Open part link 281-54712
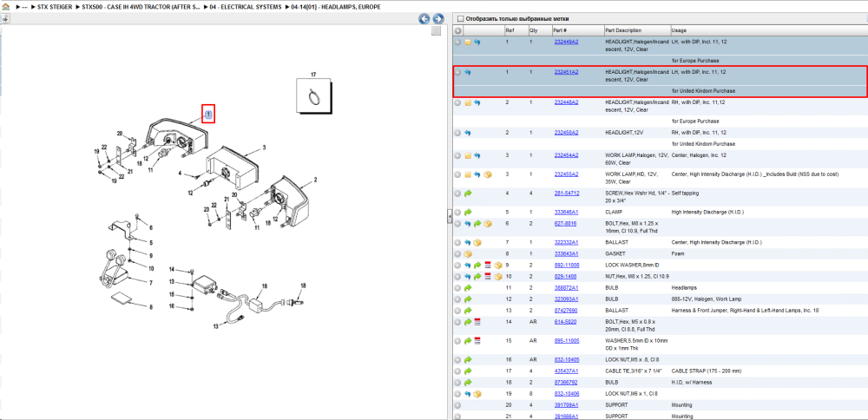The height and width of the screenshot is (420, 868). click(567, 194)
